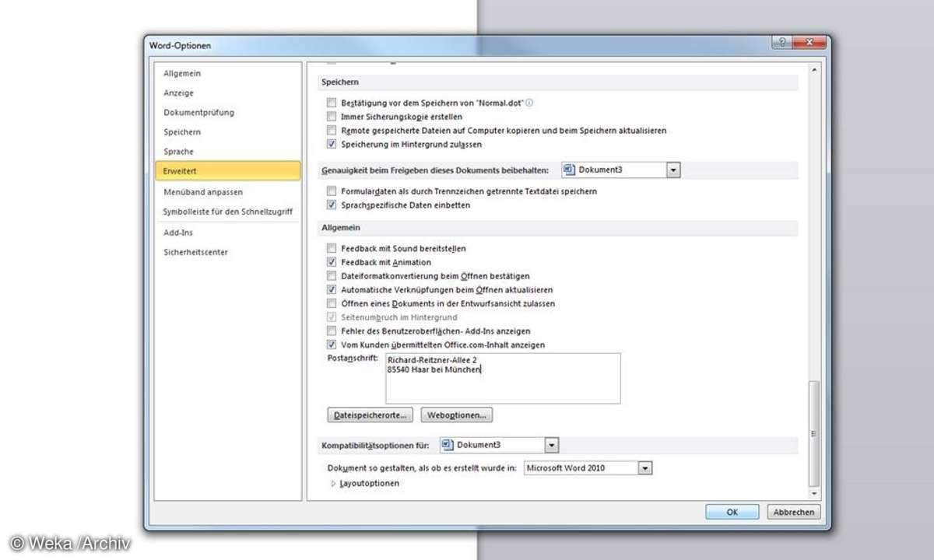Toggle Automatische Verknüpfungen beim Öffnen aktualisieren
934x560 pixels.
[x=332, y=290]
